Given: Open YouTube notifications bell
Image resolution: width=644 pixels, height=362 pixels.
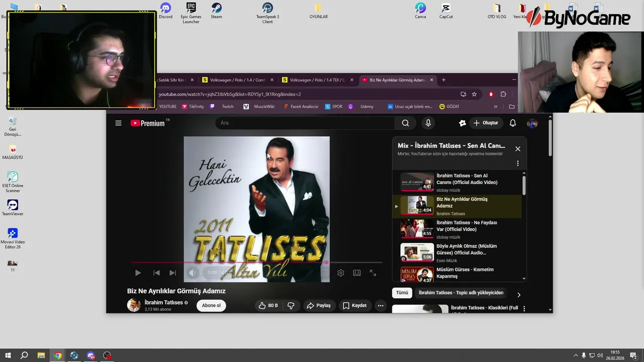Looking at the screenshot, I should pos(513,123).
